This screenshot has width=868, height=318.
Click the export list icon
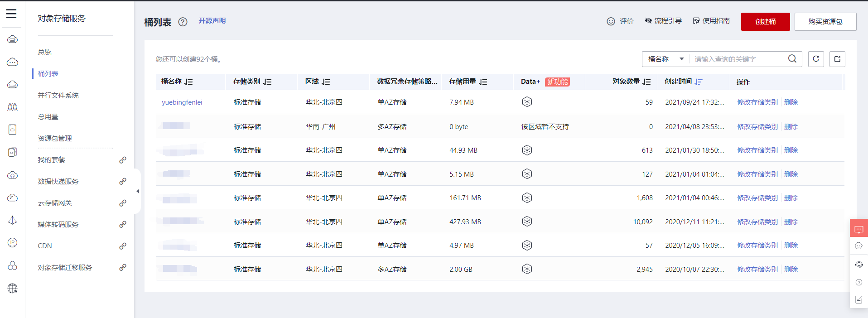pos(837,59)
